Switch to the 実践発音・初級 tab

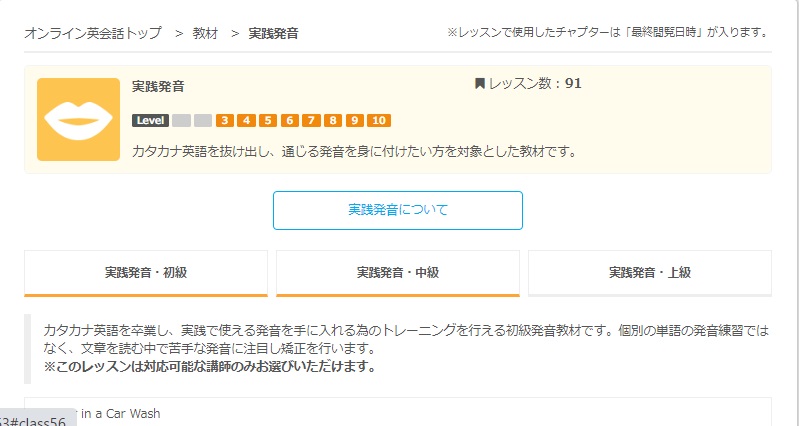pos(146,273)
